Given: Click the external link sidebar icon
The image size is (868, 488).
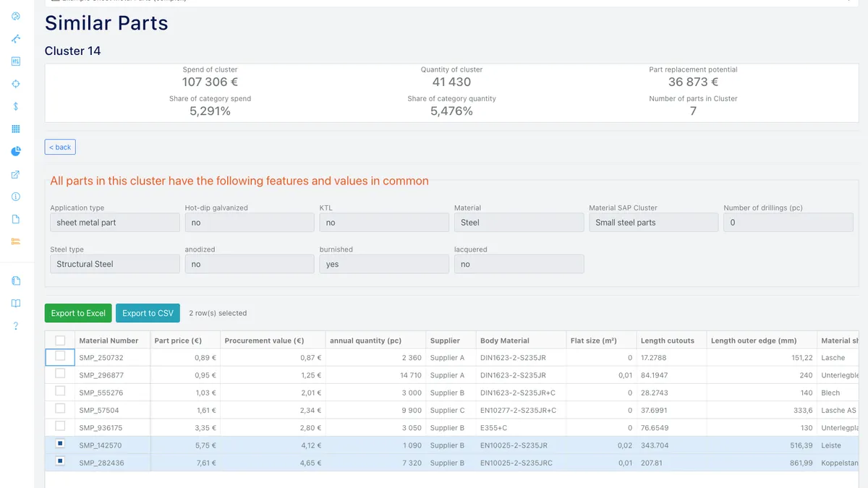Looking at the screenshot, I should 15,174.
